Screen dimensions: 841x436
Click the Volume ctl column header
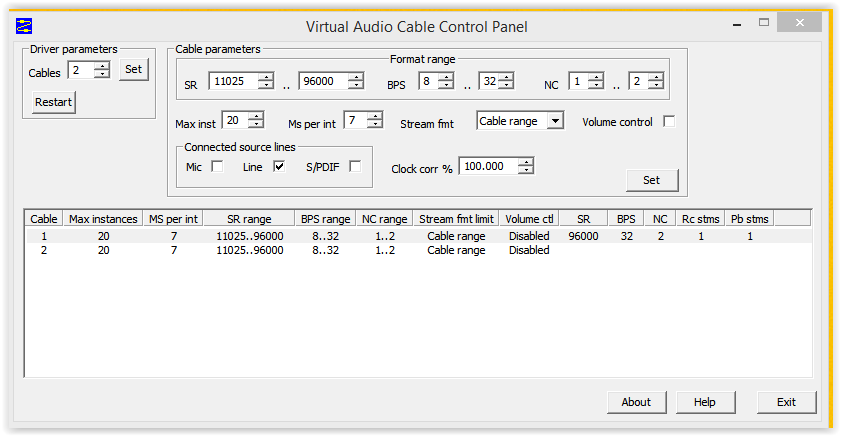coord(529,219)
